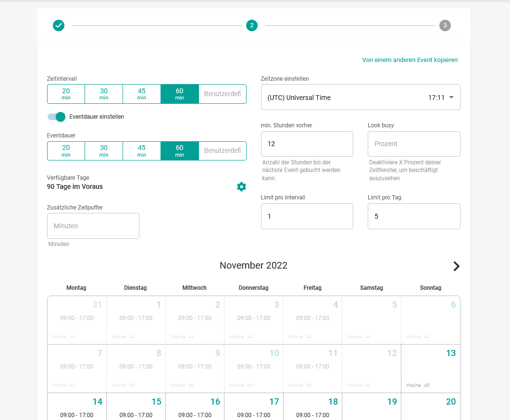Go to next month with the arrow
The width and height of the screenshot is (510, 420).
(x=456, y=266)
